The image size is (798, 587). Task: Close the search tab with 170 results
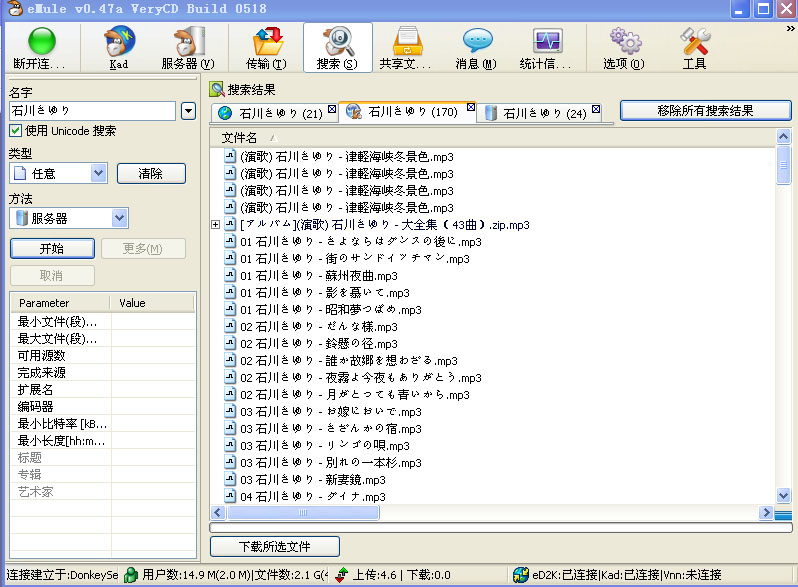pos(471,107)
